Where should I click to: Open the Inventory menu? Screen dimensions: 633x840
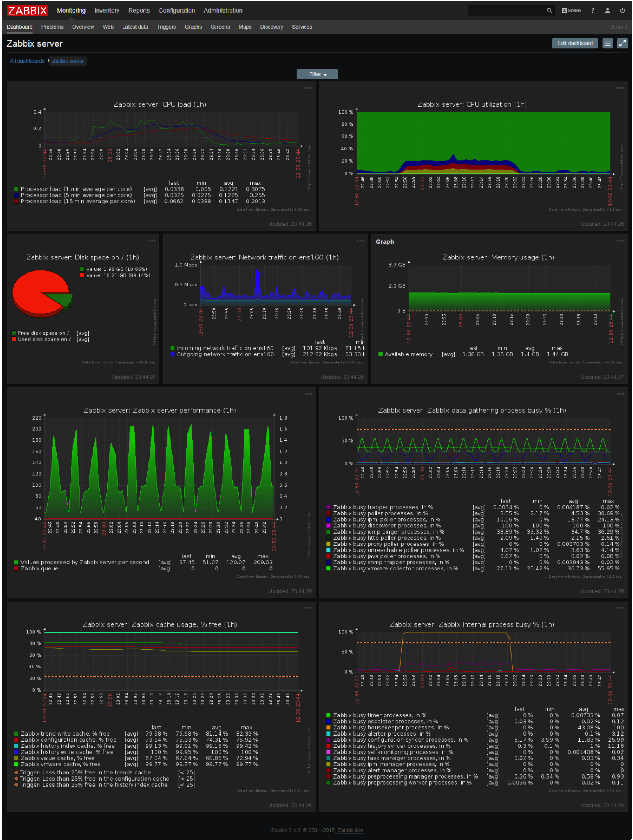pyautogui.click(x=107, y=11)
